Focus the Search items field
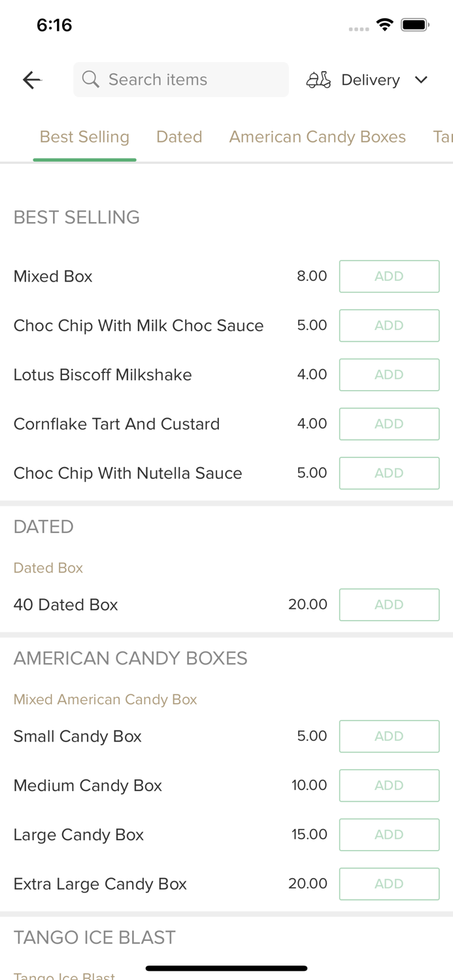This screenshot has width=453, height=980. point(190,80)
